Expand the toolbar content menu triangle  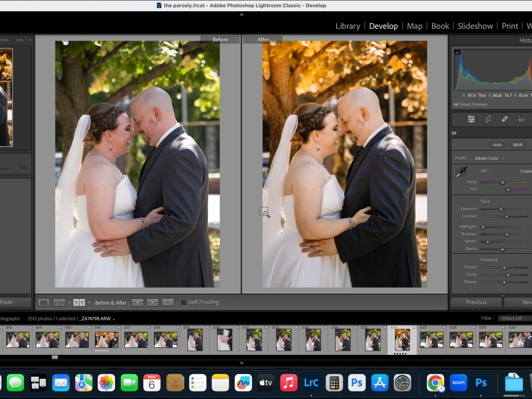pos(441,302)
